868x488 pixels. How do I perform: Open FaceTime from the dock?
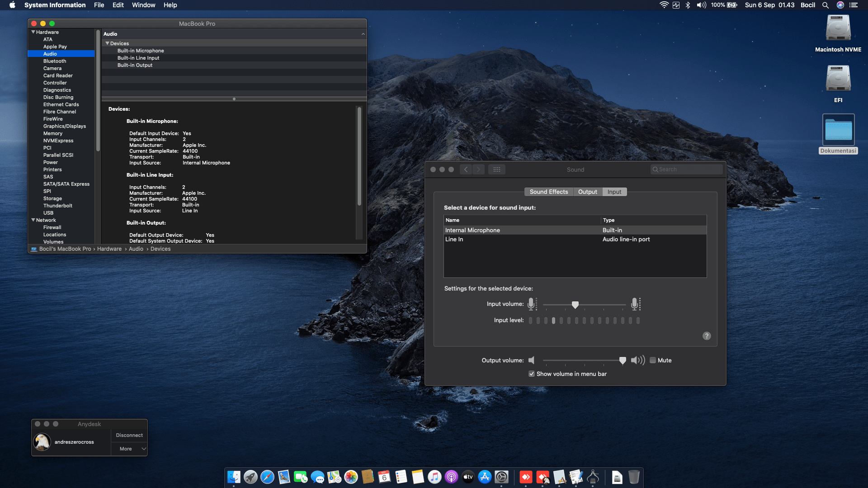(x=301, y=477)
